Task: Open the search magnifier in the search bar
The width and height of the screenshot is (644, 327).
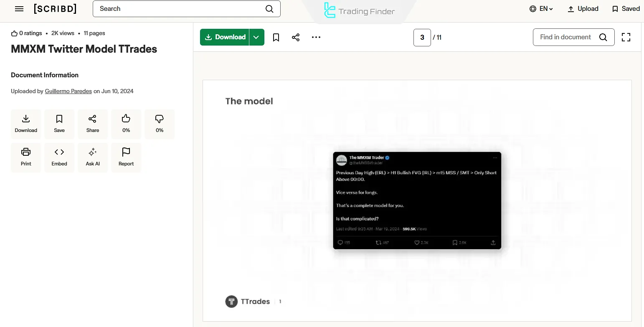Action: point(269,8)
